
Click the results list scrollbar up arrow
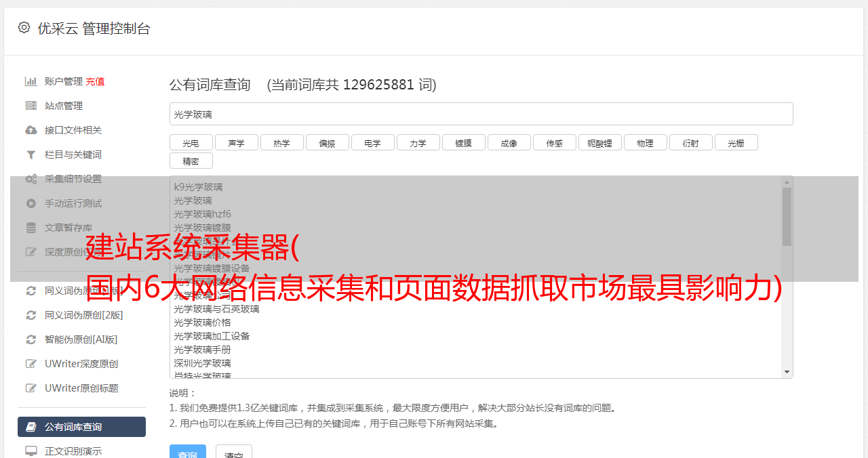[x=787, y=182]
